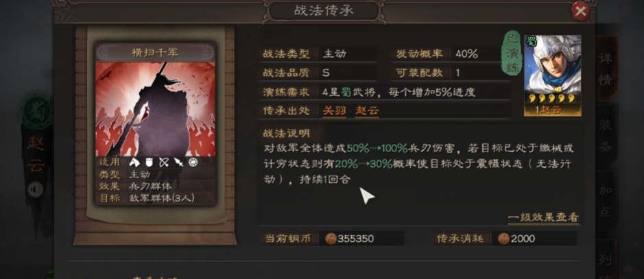Click the 蜀 faction emblem at left
644x279 pixels.
point(37,111)
